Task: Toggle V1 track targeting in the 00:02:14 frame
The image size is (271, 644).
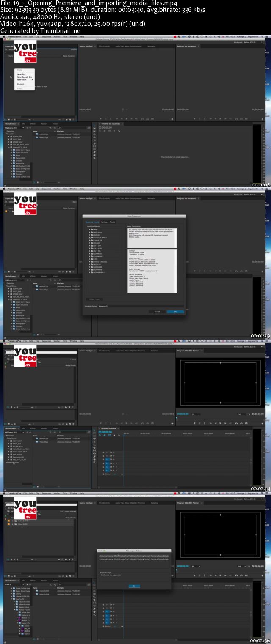Action: pyautogui.click(x=107, y=459)
